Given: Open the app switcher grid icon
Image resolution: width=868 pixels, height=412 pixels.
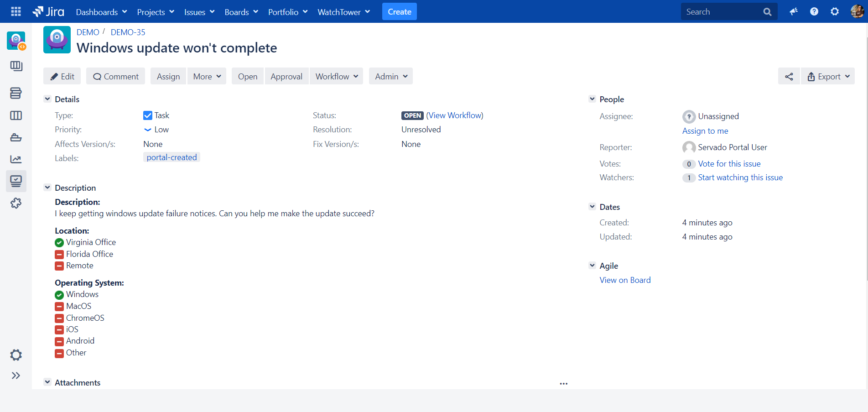Looking at the screenshot, I should 16,11.
